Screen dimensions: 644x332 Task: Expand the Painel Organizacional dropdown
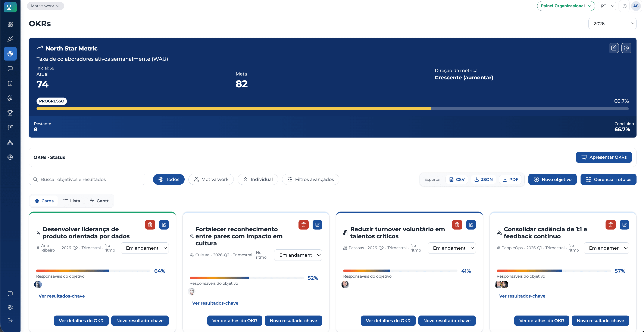(566, 6)
